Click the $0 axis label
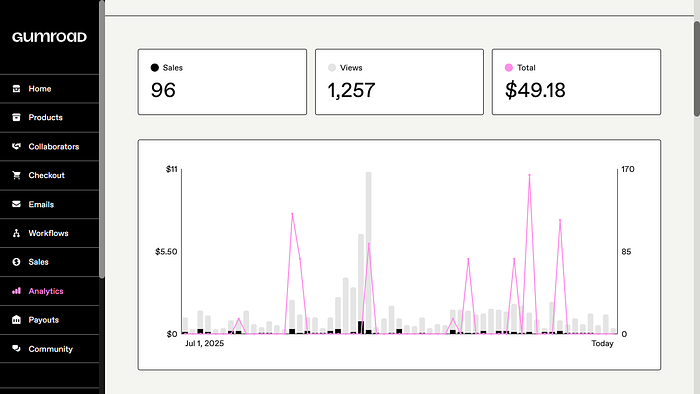The width and height of the screenshot is (700, 394). (172, 334)
